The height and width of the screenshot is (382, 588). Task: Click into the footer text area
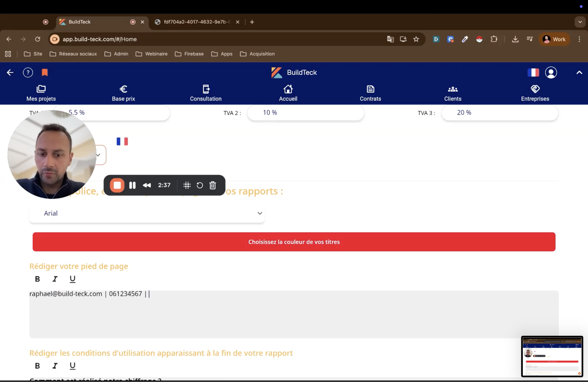tap(294, 314)
